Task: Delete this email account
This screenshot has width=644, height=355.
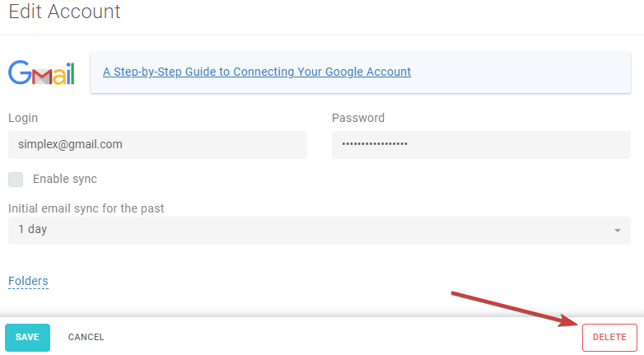Action: 609,338
